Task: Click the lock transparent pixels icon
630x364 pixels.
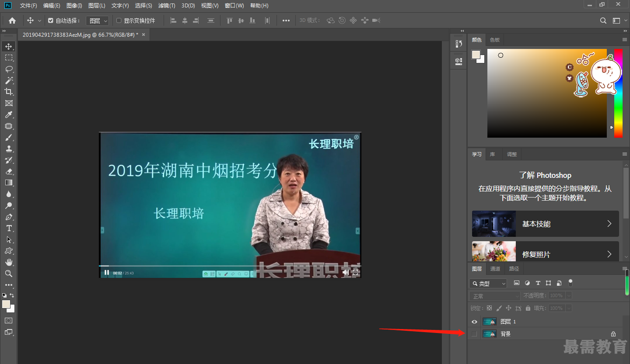Action: [489, 308]
